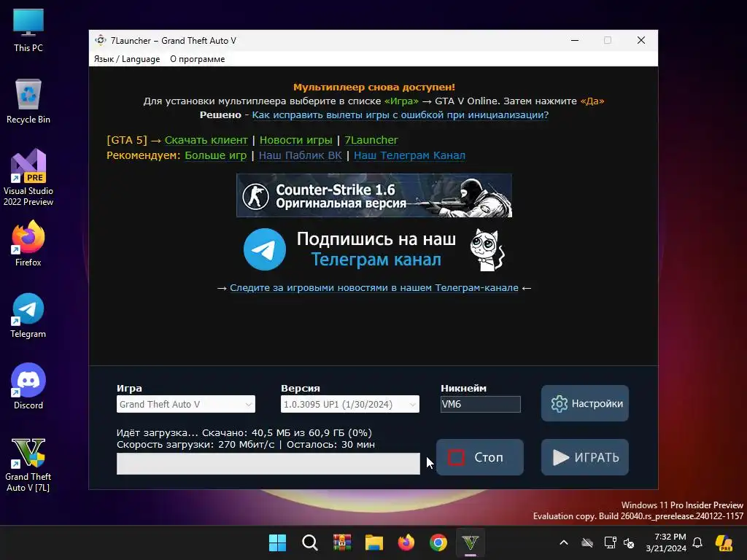
Task: Expand the Версия version dropdown
Action: [350, 404]
